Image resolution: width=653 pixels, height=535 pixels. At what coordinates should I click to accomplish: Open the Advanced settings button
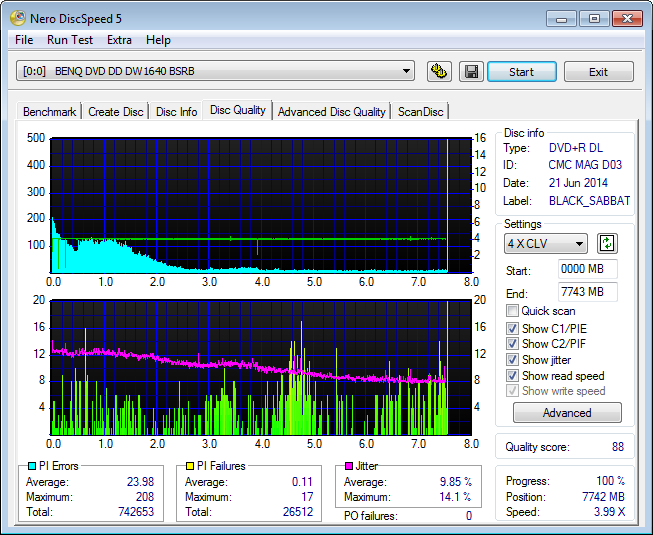coord(567,413)
